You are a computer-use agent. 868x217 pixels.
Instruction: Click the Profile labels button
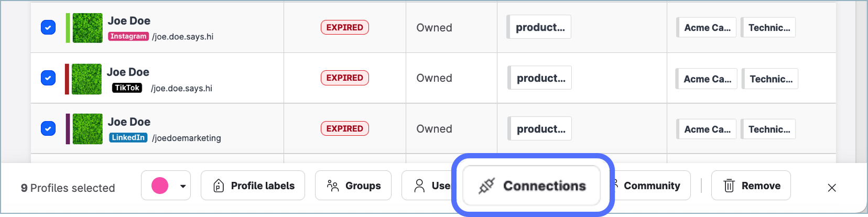click(x=253, y=186)
